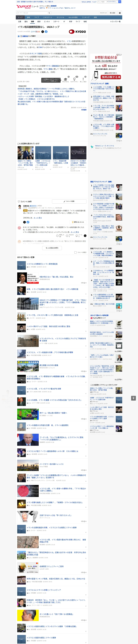Click the コメントを書く button
138x644 pixels.
pyautogui.click(x=69, y=201)
